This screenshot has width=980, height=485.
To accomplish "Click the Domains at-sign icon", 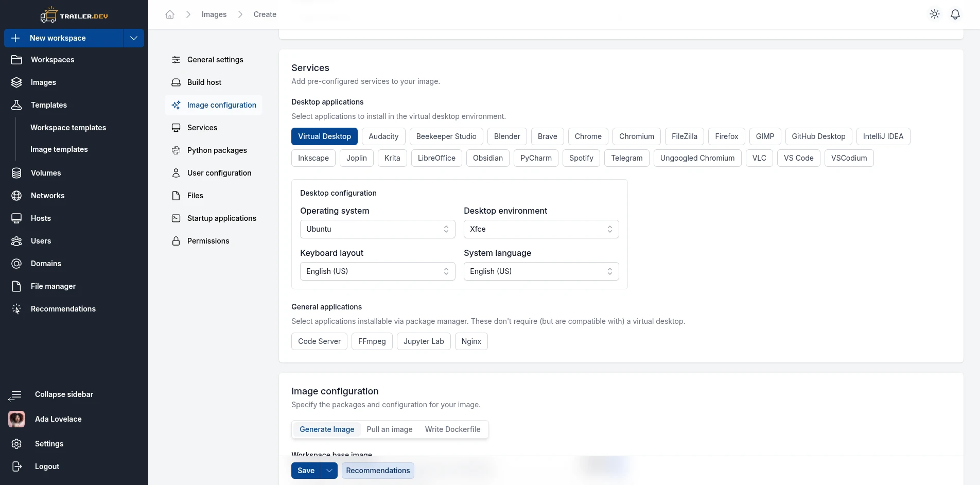I will point(16,264).
